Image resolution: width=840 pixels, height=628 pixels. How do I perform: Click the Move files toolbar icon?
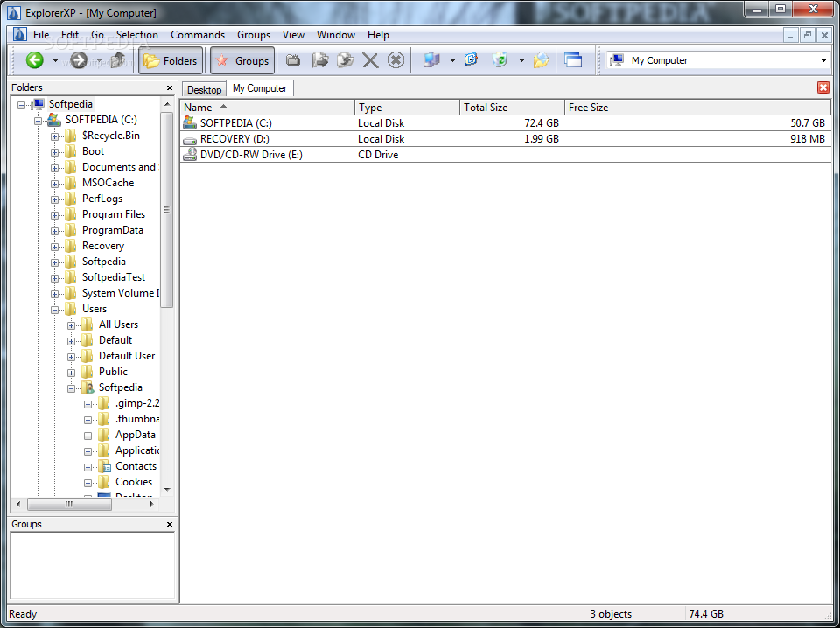point(345,60)
